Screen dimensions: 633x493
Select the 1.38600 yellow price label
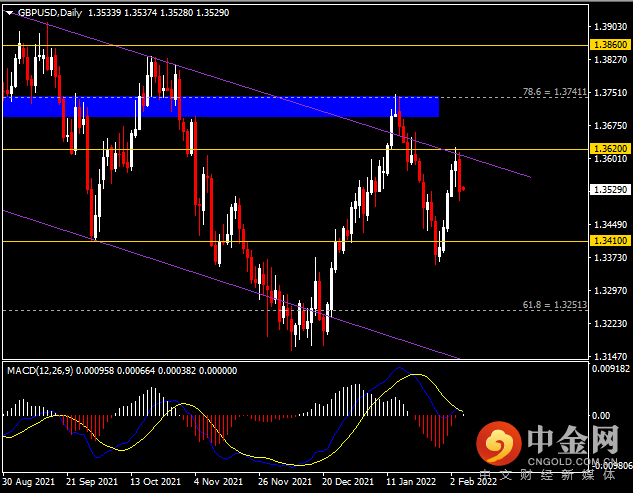[610, 45]
